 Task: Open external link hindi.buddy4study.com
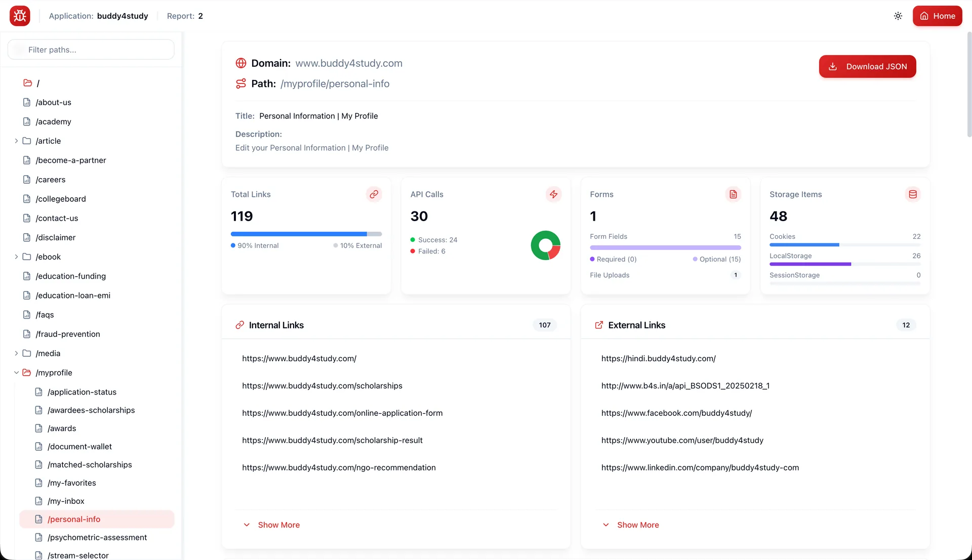point(658,359)
